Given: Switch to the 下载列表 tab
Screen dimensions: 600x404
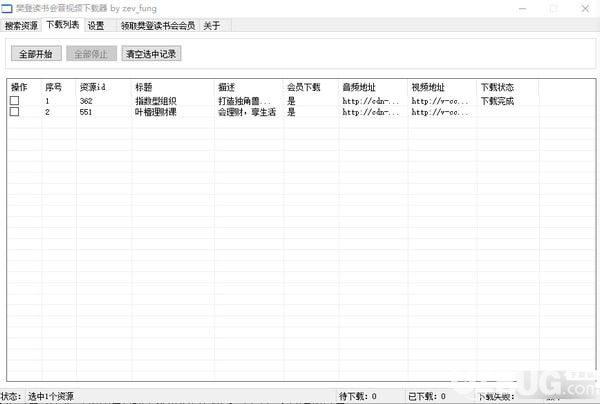Looking at the screenshot, I should [x=62, y=25].
